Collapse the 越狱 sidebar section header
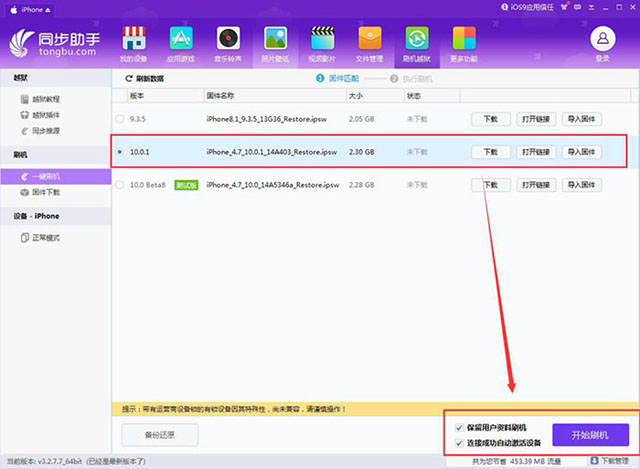Image resolution: width=640 pixels, height=469 pixels. point(56,78)
